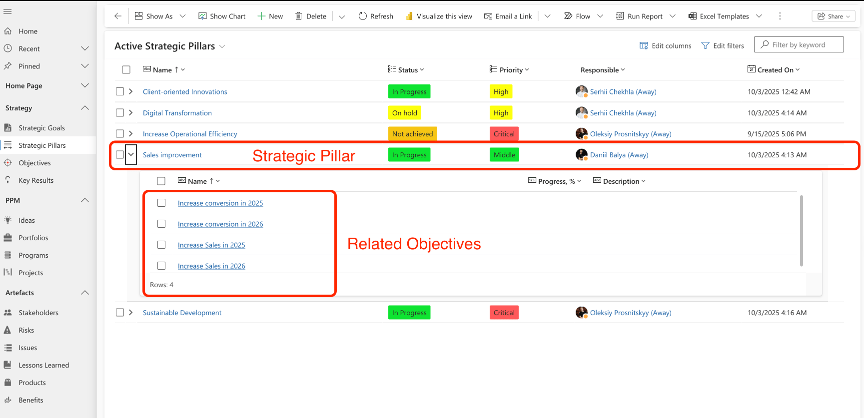Open Strategic Goals from sidebar
The height and width of the screenshot is (418, 864).
coord(40,128)
